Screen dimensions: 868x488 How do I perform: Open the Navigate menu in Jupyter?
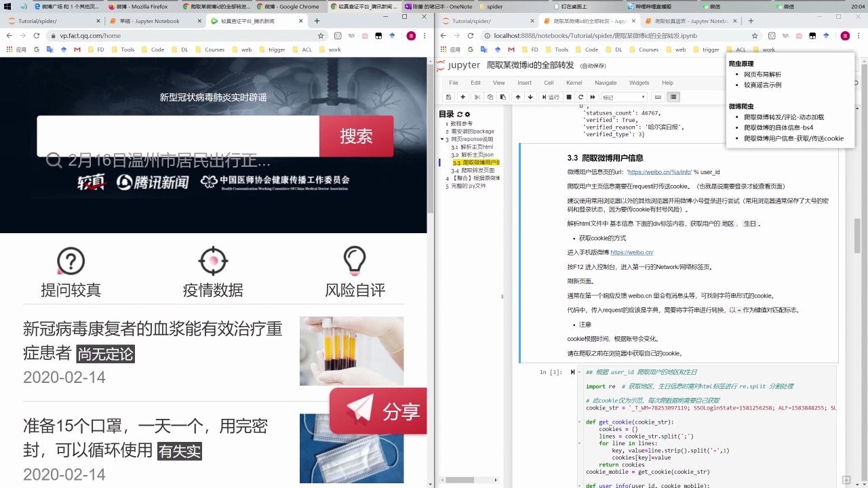[606, 83]
